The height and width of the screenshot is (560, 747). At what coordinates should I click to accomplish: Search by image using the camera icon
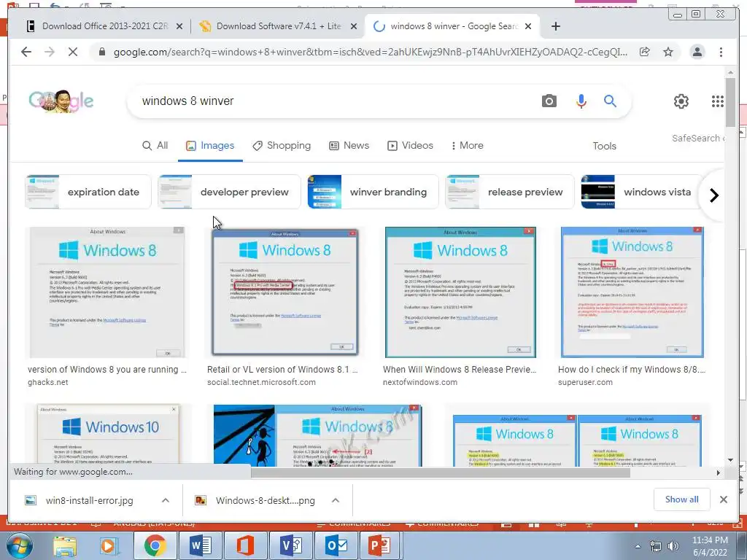pos(549,101)
